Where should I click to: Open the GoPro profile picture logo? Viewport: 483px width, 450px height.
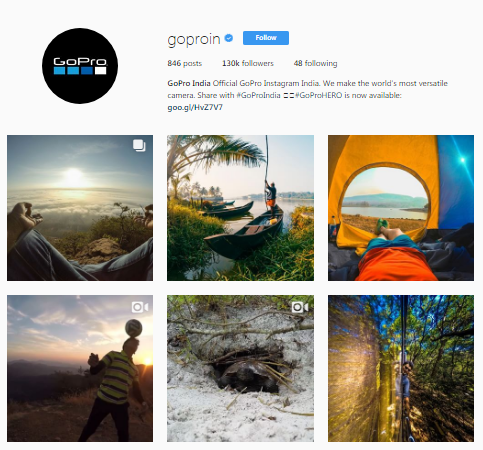pyautogui.click(x=80, y=66)
